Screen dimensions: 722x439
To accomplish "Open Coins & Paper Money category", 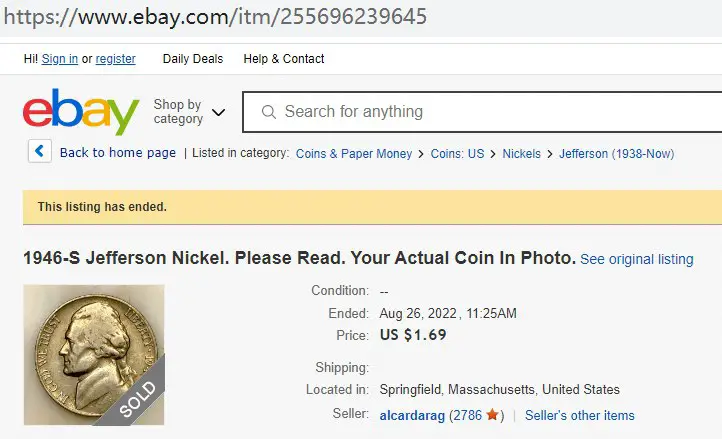I will pyautogui.click(x=354, y=153).
